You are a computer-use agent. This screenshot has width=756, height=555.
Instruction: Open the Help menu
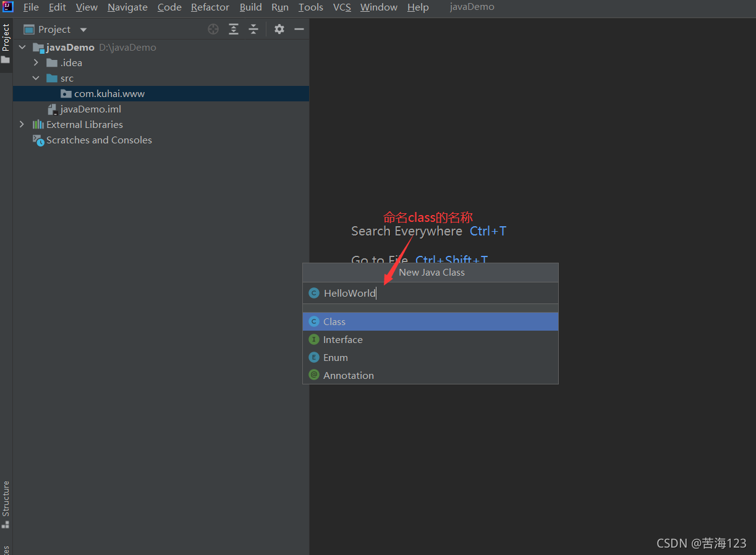pos(418,7)
